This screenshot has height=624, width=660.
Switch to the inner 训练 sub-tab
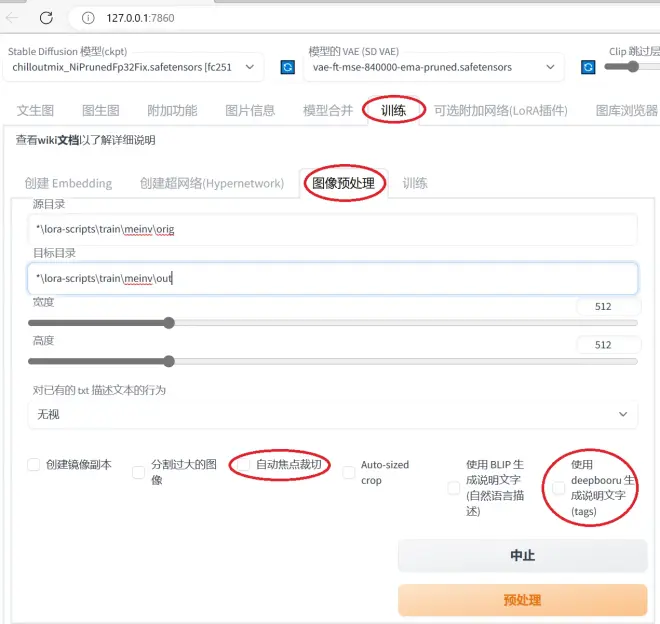click(x=415, y=183)
